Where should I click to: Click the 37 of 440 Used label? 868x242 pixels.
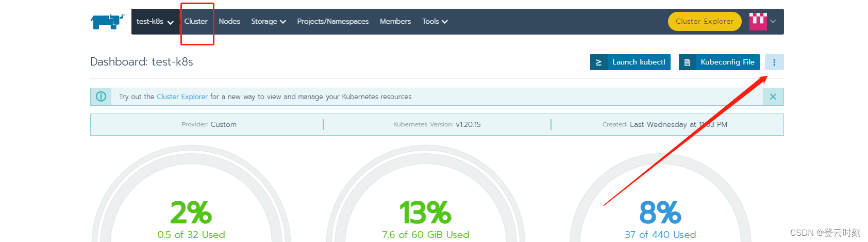660,235
